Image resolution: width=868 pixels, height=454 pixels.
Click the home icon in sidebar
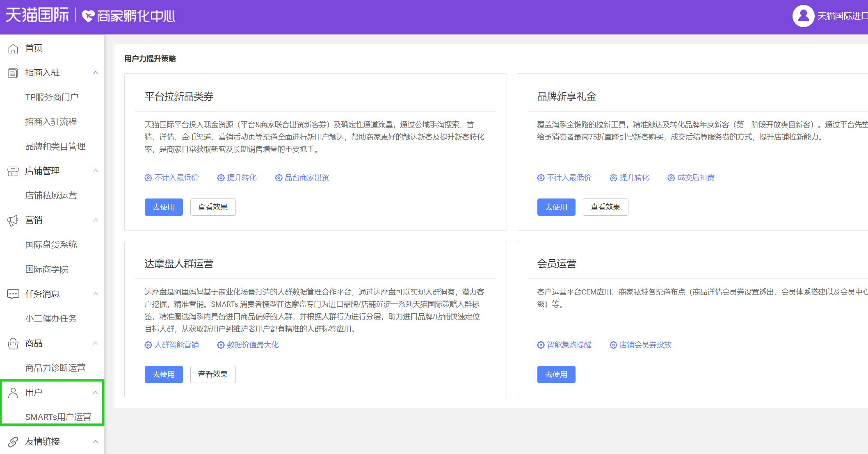pyautogui.click(x=13, y=48)
